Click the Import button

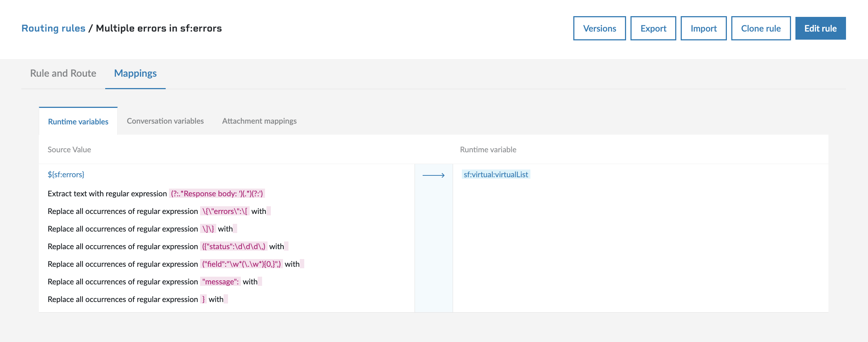(x=703, y=28)
